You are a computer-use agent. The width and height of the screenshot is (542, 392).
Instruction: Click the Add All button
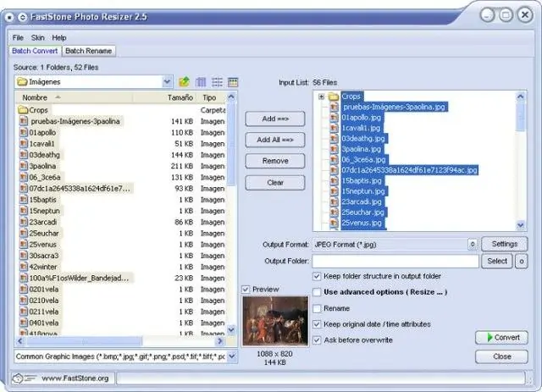coord(275,140)
